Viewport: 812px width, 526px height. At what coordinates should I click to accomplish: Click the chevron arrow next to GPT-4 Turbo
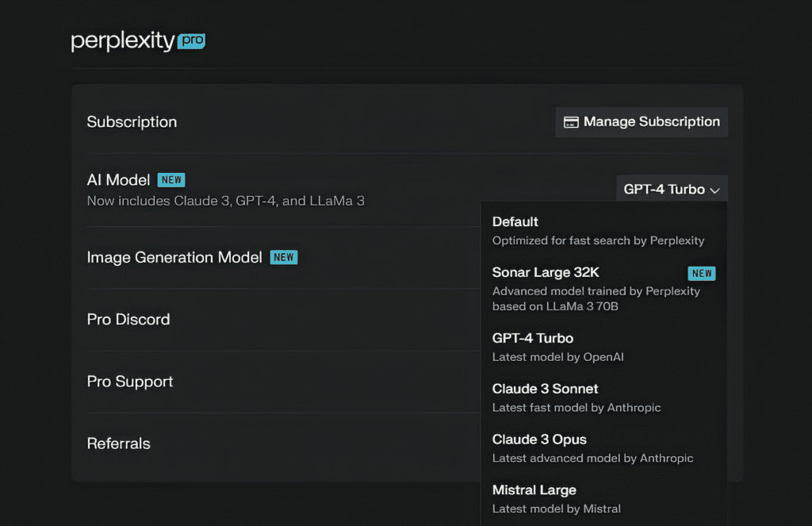(715, 190)
